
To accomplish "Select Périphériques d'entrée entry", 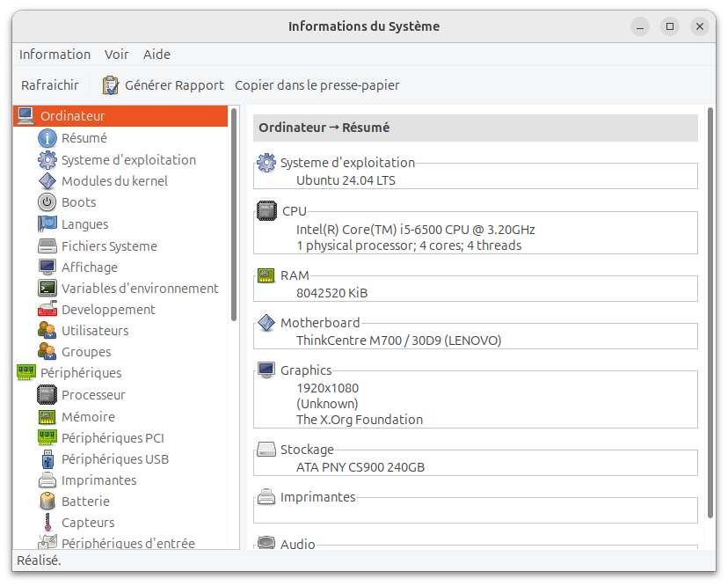I will [x=128, y=543].
